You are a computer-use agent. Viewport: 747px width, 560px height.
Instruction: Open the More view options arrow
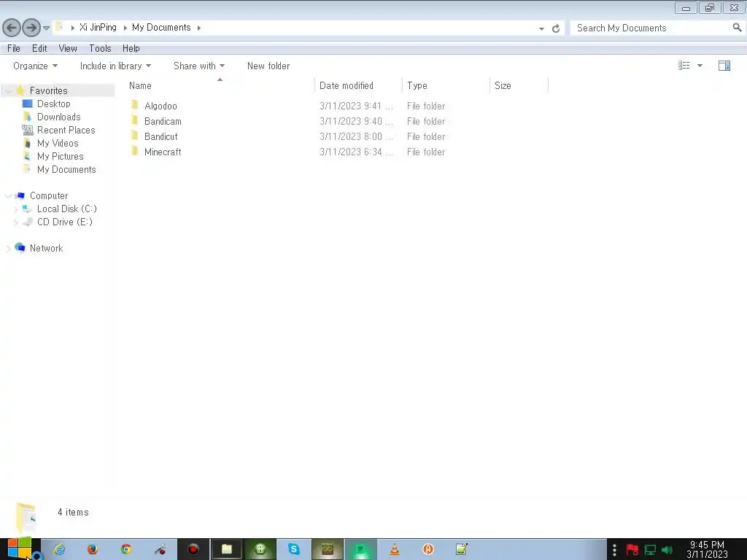click(700, 66)
